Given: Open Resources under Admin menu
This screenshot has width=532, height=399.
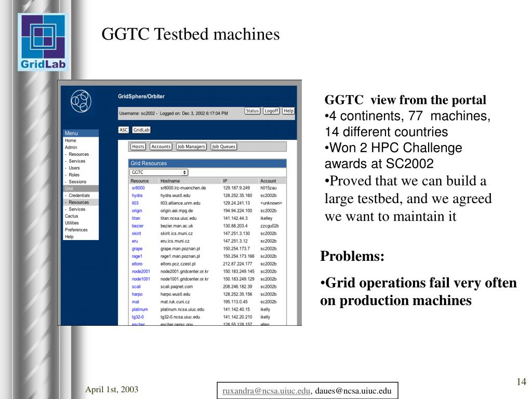Looking at the screenshot, I should click(78, 154).
